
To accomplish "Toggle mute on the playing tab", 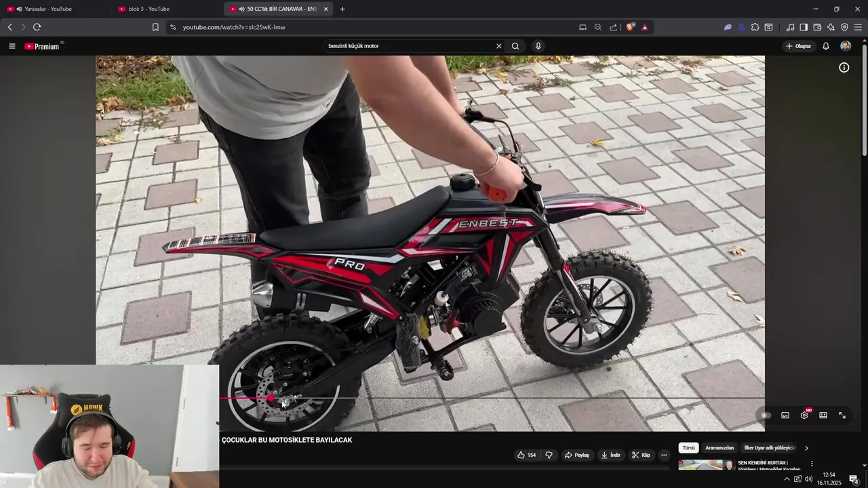I will (x=242, y=9).
